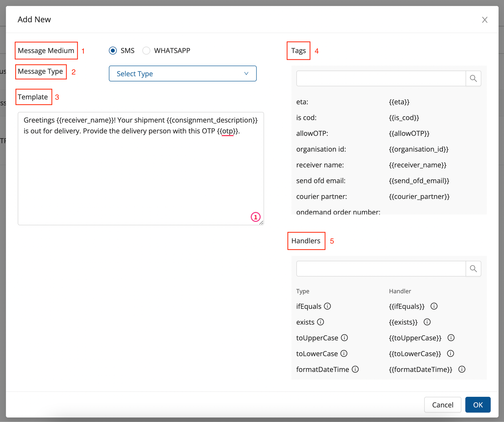
Task: Click the {{courier_partner}} tag
Action: [419, 196]
